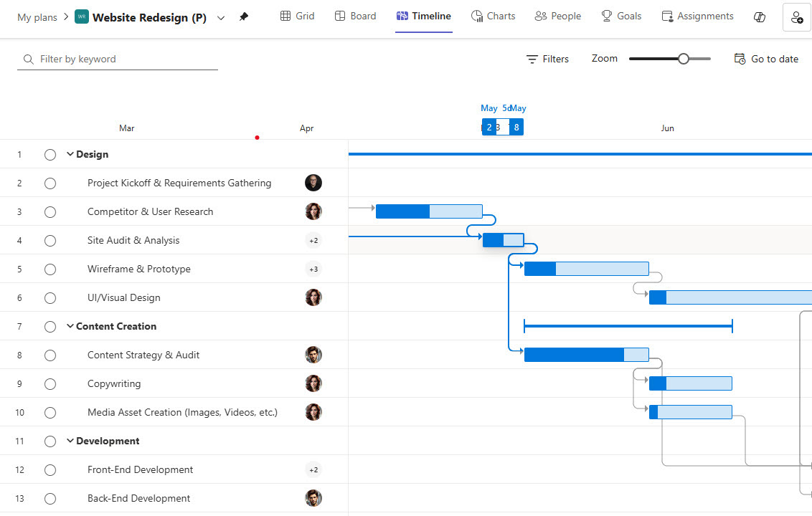Screen dimensions: 812x516
Task: Open the Assignments tab
Action: pos(697,16)
